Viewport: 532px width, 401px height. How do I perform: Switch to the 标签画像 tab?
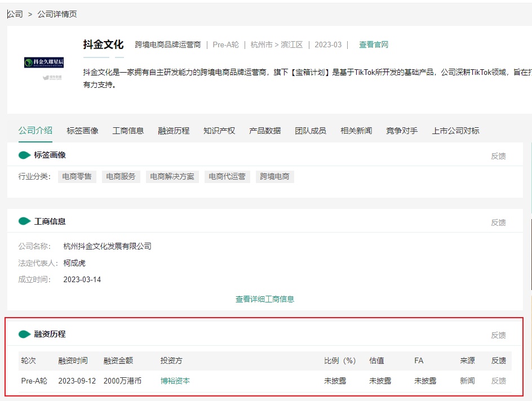point(82,131)
